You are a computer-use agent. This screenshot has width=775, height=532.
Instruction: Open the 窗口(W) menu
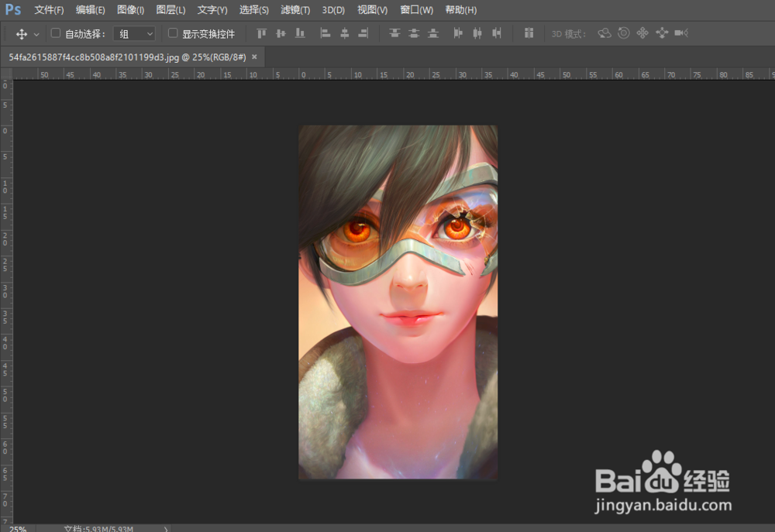pyautogui.click(x=416, y=10)
